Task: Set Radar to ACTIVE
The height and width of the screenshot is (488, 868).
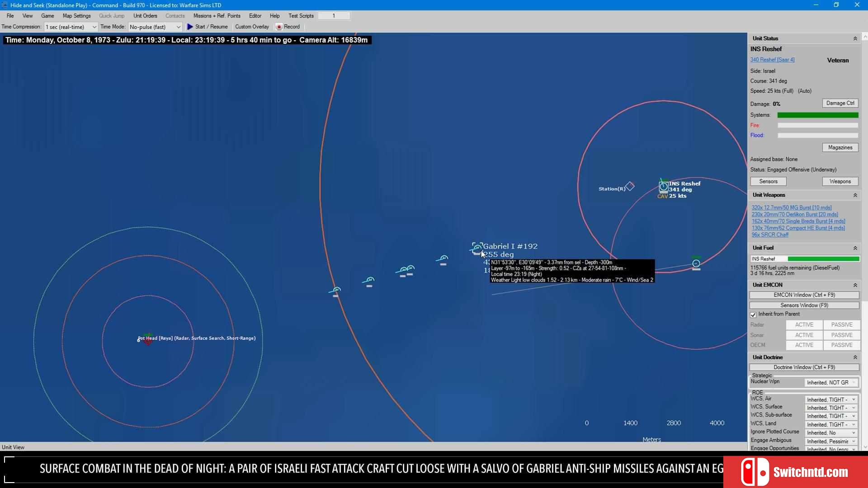Action: coord(804,325)
